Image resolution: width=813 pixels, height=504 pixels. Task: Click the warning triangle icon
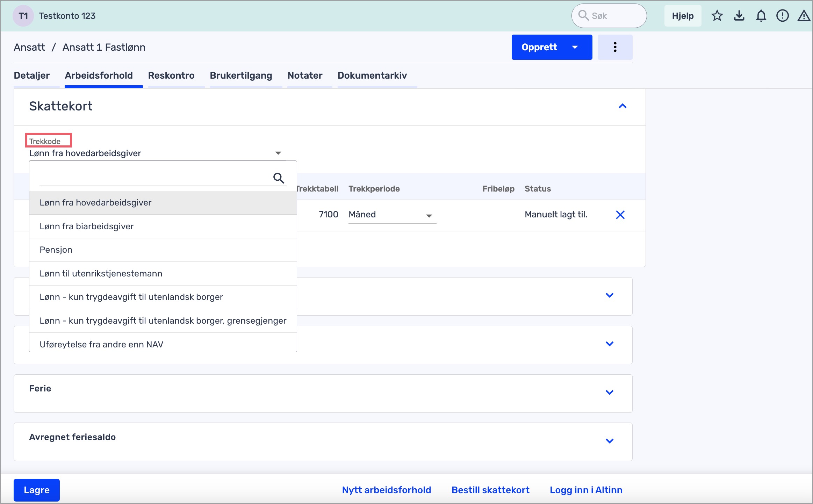(804, 16)
